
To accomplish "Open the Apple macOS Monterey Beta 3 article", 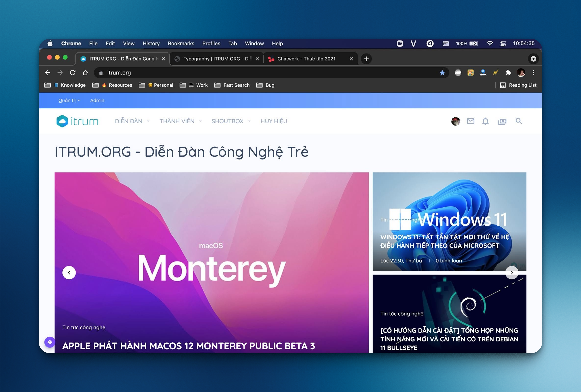I will tap(189, 346).
